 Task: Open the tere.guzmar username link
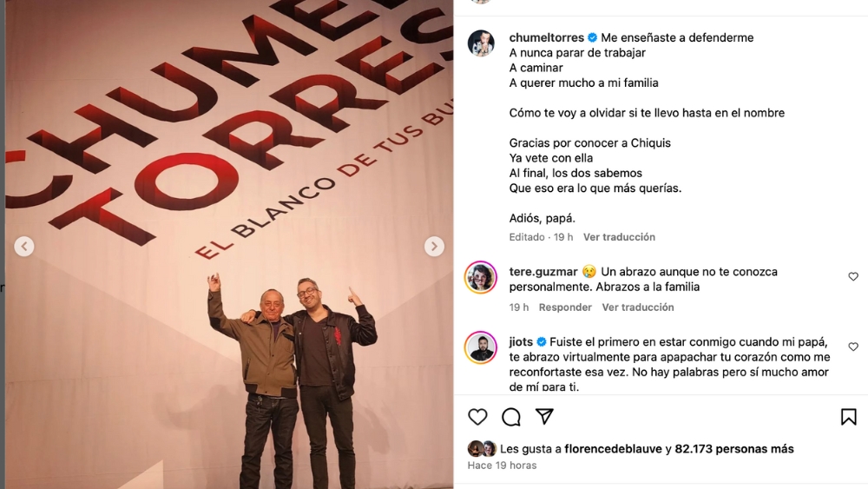click(x=543, y=271)
